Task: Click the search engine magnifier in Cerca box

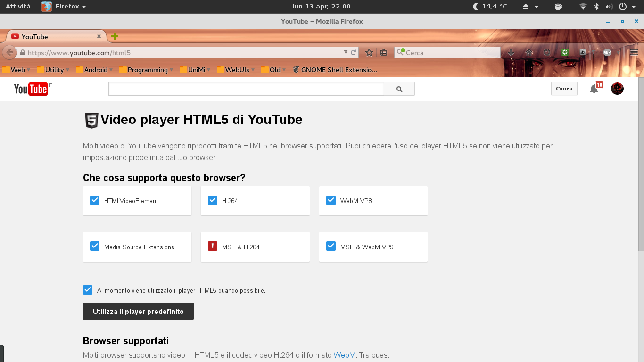Action: pos(401,52)
